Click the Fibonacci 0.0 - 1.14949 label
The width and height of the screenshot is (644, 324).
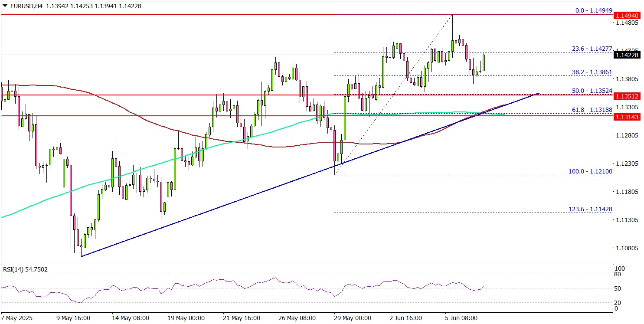coord(591,10)
